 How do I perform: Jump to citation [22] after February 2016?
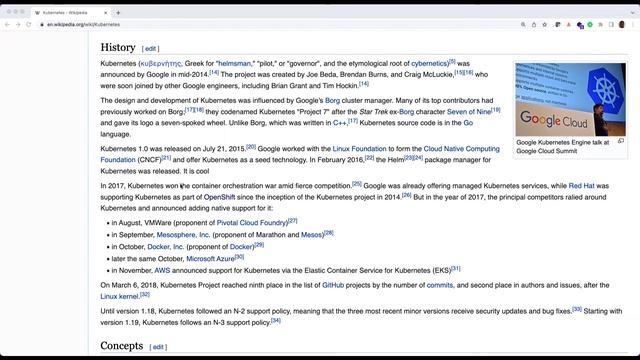coord(369,158)
